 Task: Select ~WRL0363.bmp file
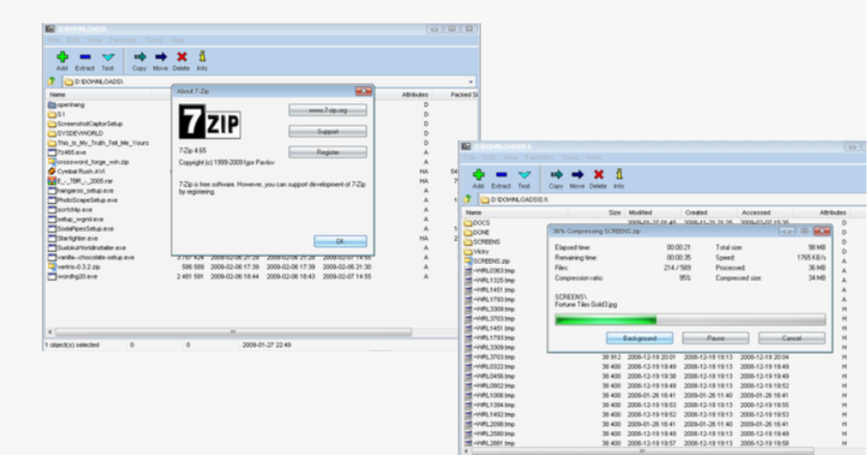[x=490, y=270]
